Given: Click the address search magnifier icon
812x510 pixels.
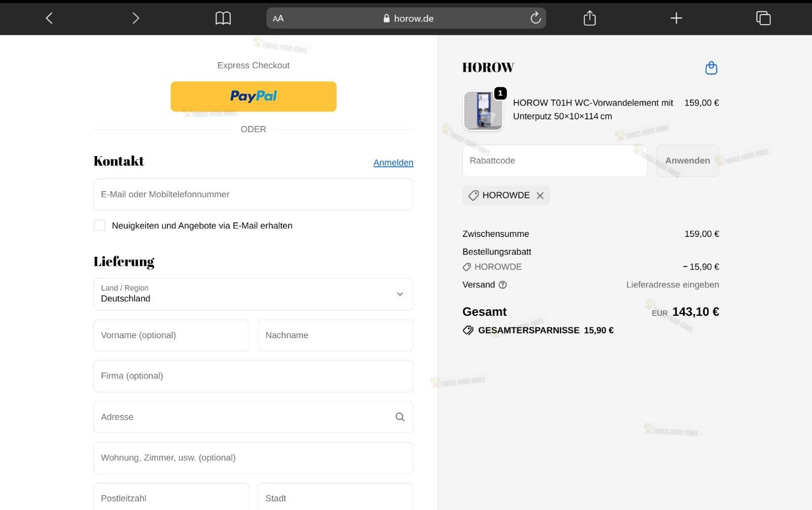Looking at the screenshot, I should [400, 417].
